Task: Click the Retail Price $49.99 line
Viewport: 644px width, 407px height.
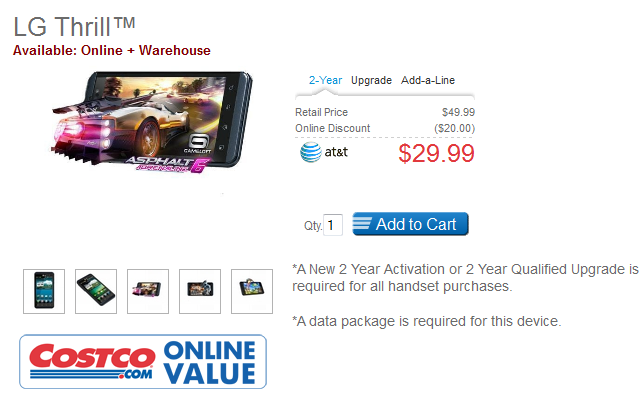Action: pyautogui.click(x=385, y=112)
